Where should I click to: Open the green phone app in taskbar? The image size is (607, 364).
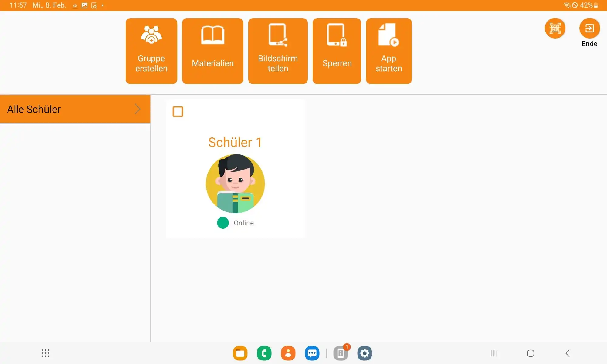point(264,353)
